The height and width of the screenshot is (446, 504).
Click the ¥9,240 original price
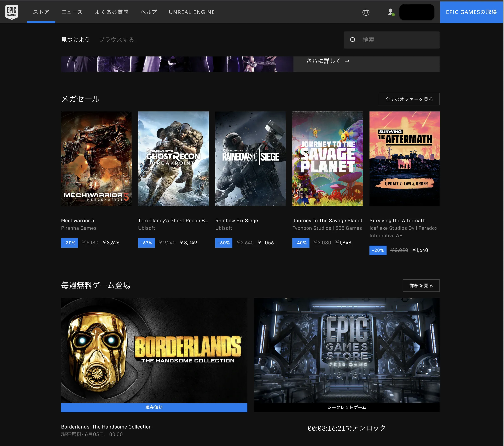pyautogui.click(x=167, y=243)
